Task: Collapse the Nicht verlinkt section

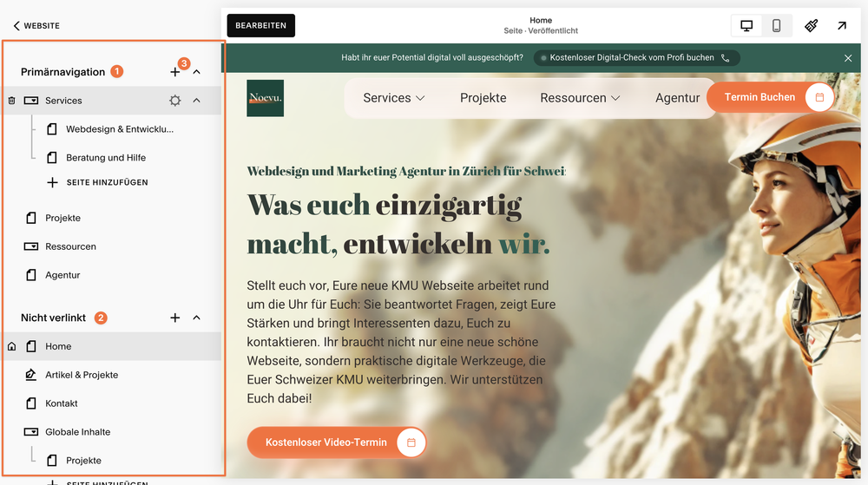Action: point(196,318)
